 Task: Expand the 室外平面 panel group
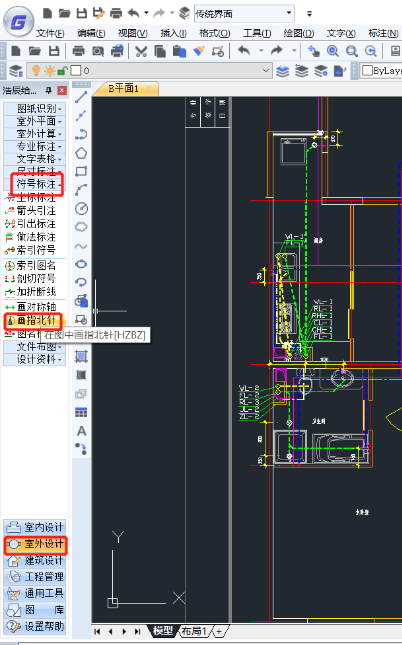coord(35,121)
